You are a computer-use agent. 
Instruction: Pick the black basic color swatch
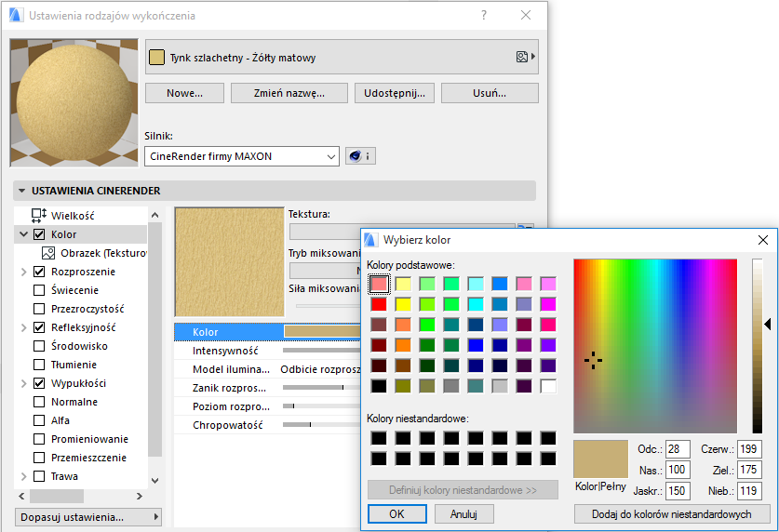click(379, 386)
